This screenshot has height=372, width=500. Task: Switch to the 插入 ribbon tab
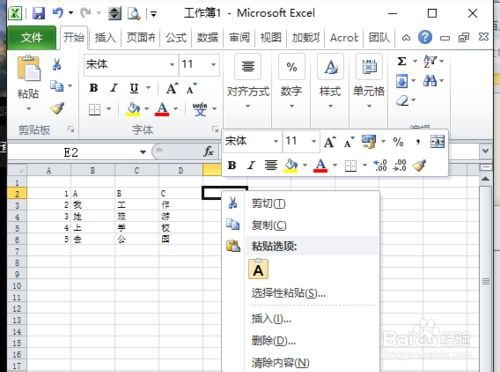tap(105, 38)
